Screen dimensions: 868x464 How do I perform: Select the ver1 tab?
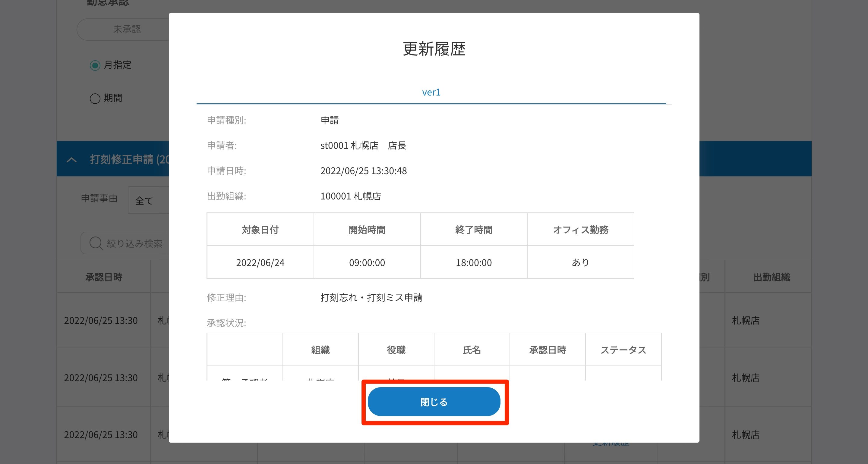[x=431, y=92]
